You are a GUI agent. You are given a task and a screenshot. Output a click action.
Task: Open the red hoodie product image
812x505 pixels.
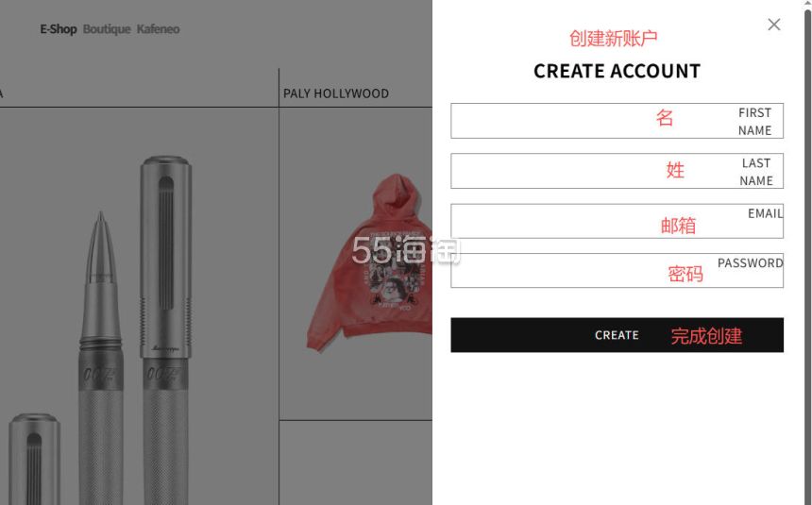click(369, 262)
